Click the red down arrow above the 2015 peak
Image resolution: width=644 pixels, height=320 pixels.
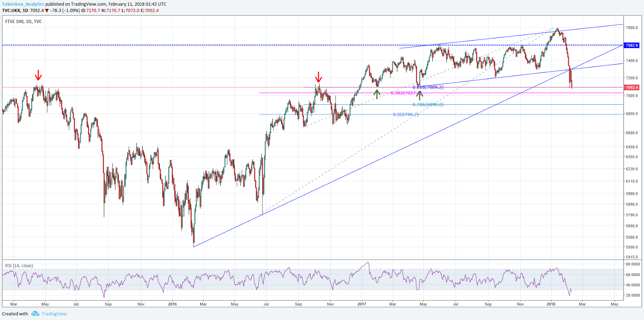pyautogui.click(x=38, y=75)
